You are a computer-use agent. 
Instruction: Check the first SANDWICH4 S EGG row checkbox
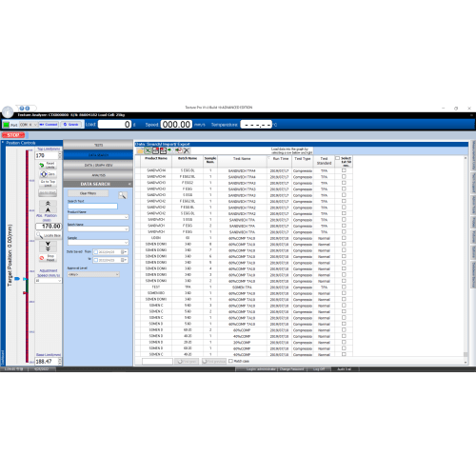(x=344, y=170)
